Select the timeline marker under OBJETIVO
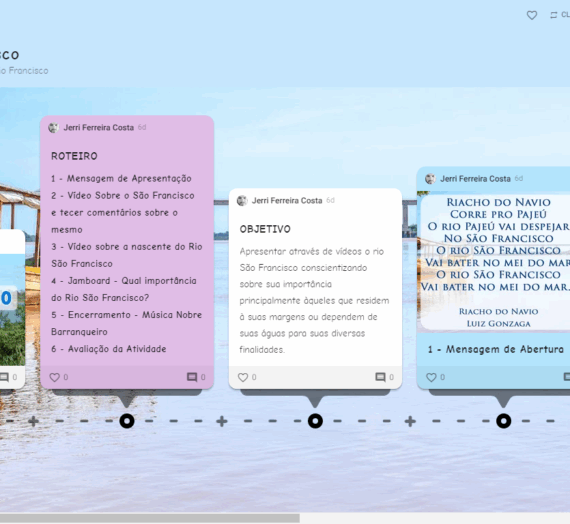 315,421
